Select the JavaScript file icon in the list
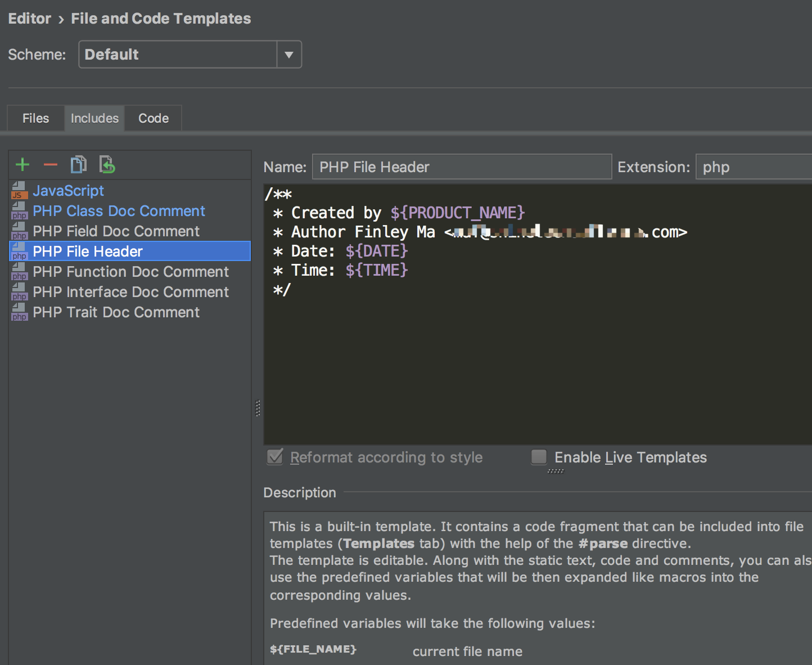The image size is (812, 665). 19,191
